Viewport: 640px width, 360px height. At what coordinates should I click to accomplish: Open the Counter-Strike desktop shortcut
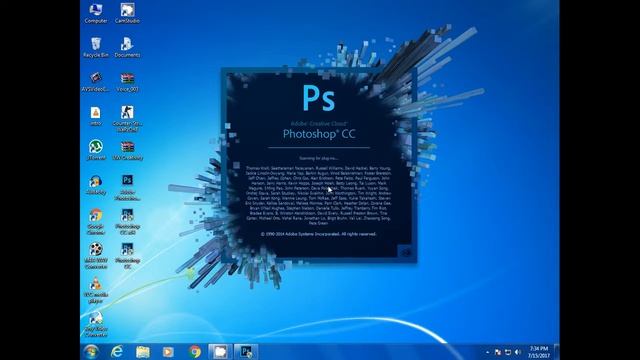[x=127, y=118]
